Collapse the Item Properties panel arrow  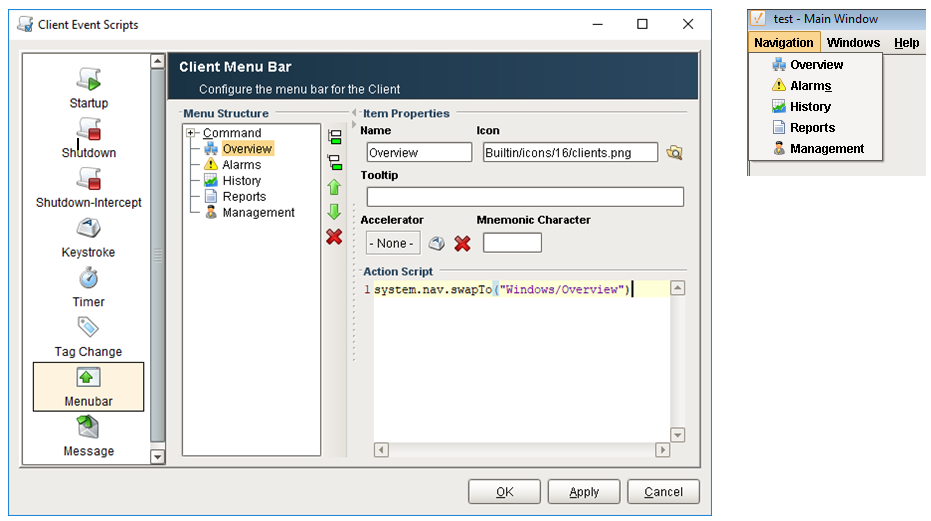pos(354,113)
